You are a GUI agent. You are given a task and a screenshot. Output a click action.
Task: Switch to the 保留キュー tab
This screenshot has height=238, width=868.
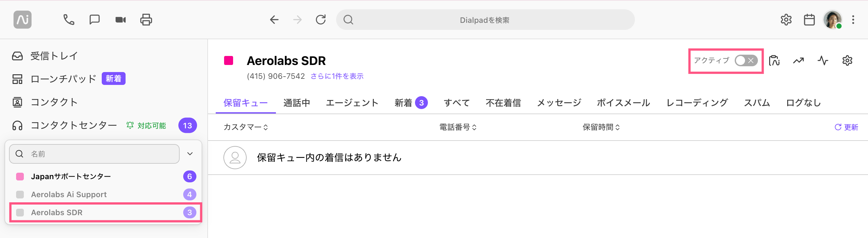click(246, 103)
